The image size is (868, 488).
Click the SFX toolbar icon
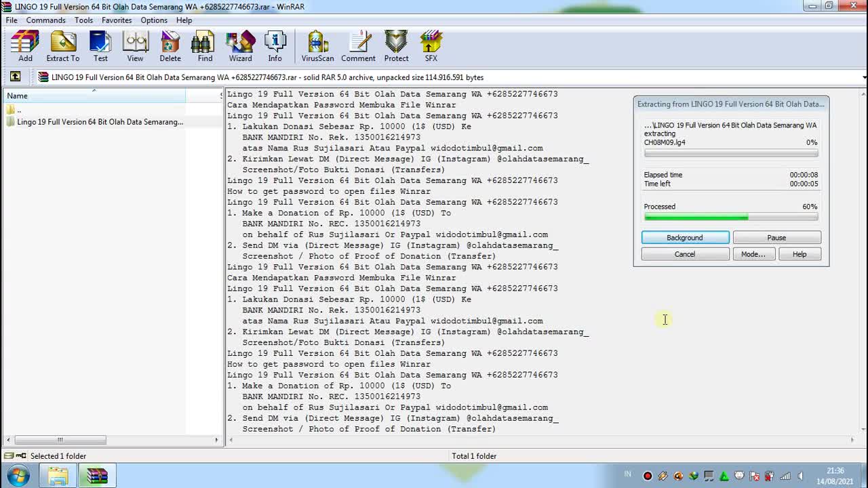pyautogui.click(x=431, y=47)
